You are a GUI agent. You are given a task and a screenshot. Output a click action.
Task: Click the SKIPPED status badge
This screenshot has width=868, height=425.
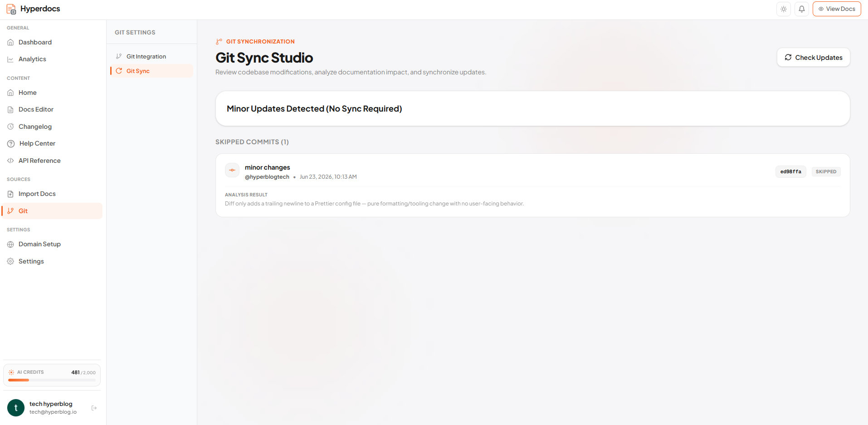click(826, 171)
